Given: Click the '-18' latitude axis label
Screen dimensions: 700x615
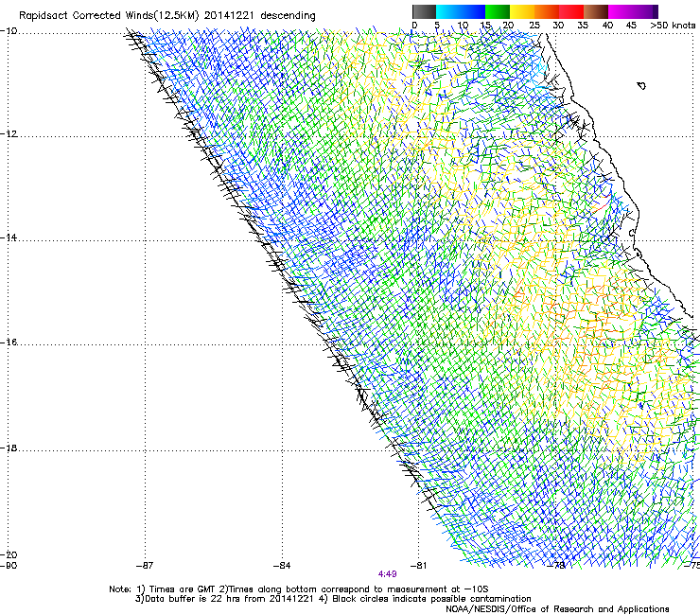Looking at the screenshot, I should [x=9, y=448].
